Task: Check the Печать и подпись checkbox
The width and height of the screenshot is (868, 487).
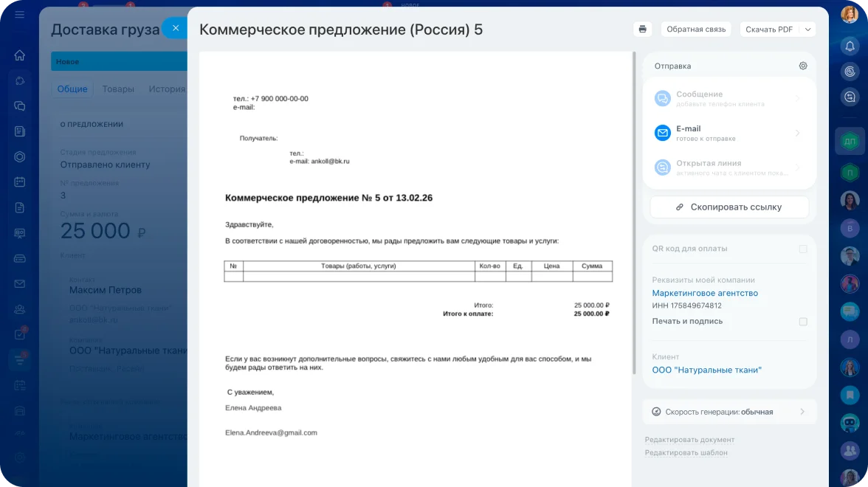Action: (802, 322)
